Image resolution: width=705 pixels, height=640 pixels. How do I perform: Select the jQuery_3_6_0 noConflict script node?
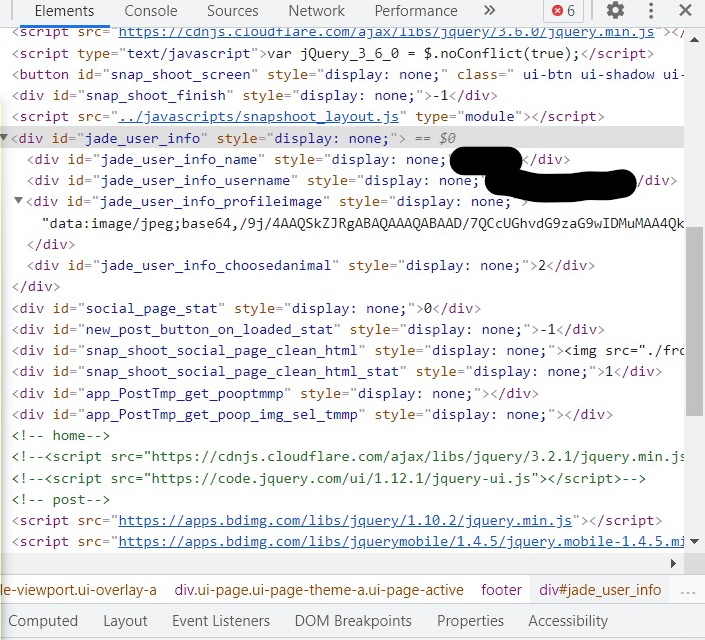[333, 54]
